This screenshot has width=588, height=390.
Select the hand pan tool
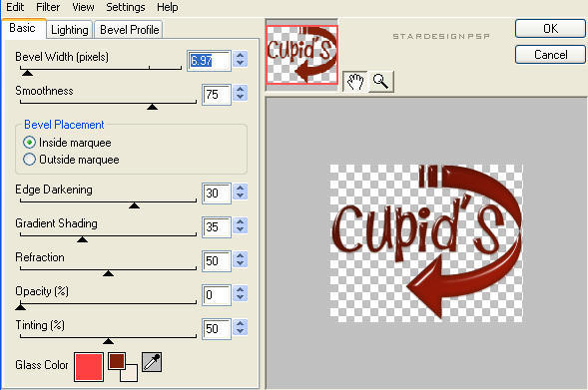355,81
